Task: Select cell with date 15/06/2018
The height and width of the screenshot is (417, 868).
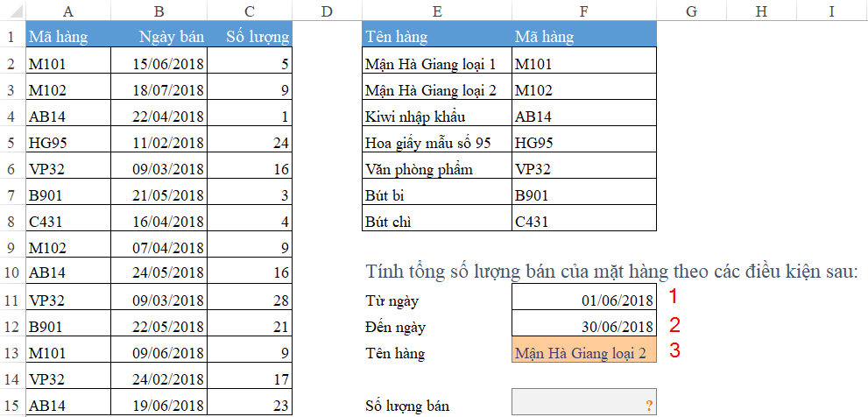Action: pyautogui.click(x=159, y=61)
